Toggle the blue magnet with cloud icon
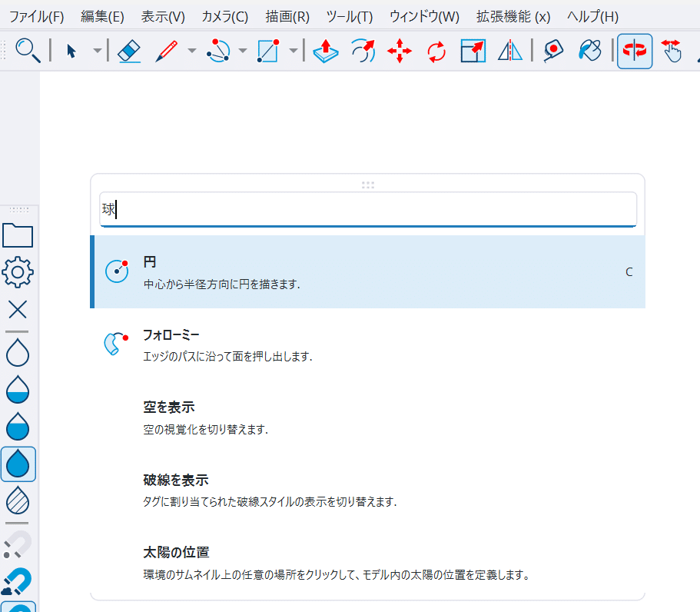This screenshot has height=612, width=700. click(17, 581)
